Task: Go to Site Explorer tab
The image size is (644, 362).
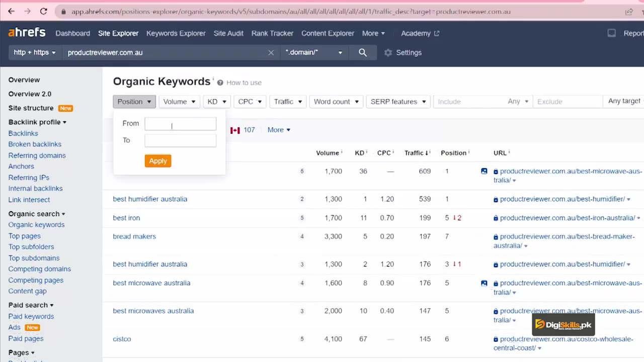Action: click(118, 33)
